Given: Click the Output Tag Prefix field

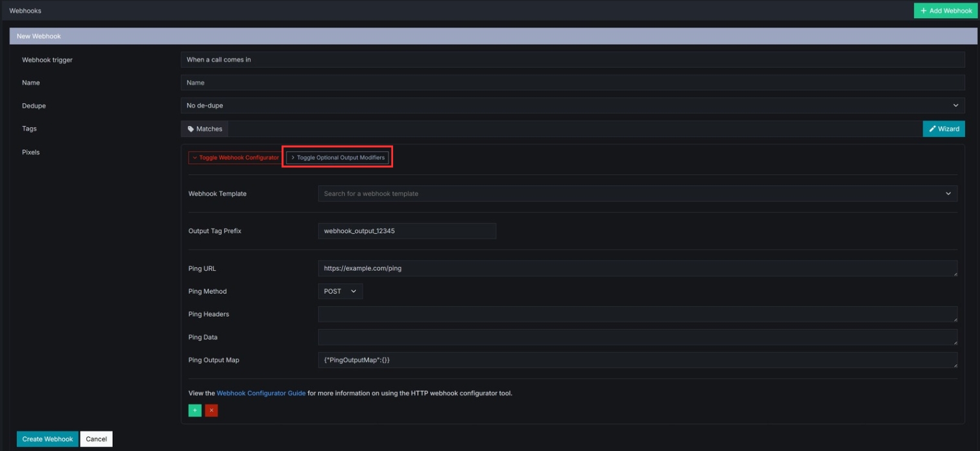Looking at the screenshot, I should coord(407,231).
